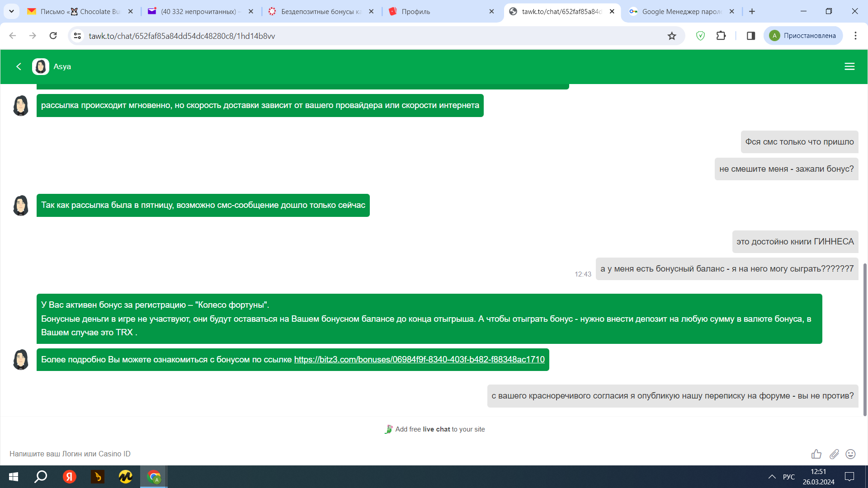Expand the tab search dropdown arrow

coord(11,11)
